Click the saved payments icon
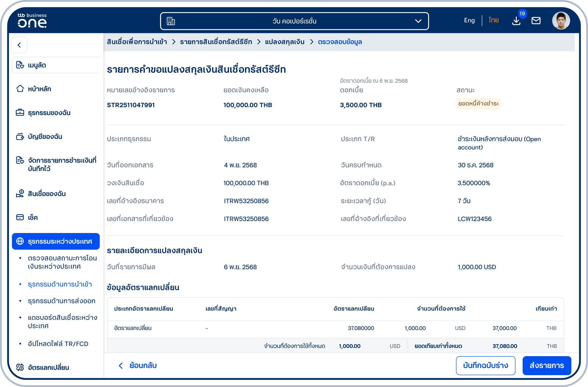Image resolution: width=588 pixels, height=387 pixels. [20, 160]
